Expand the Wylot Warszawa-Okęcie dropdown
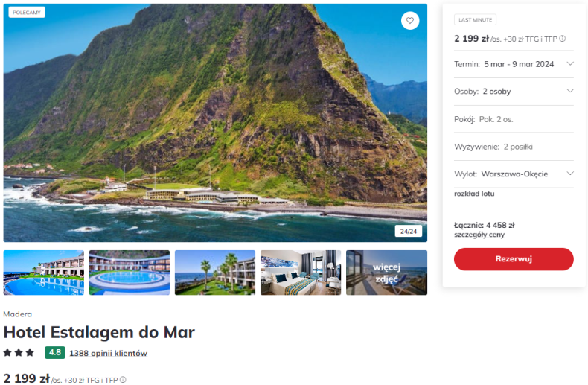Image resolution: width=588 pixels, height=385 pixels. [x=514, y=174]
